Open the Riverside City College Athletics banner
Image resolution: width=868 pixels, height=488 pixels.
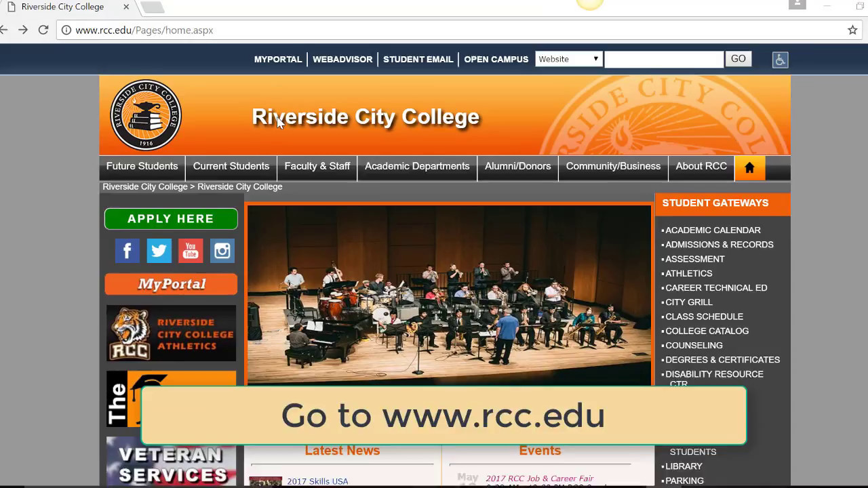click(171, 333)
